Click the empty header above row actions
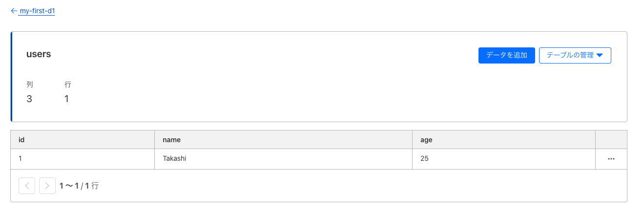The width and height of the screenshot is (644, 215). click(x=611, y=140)
